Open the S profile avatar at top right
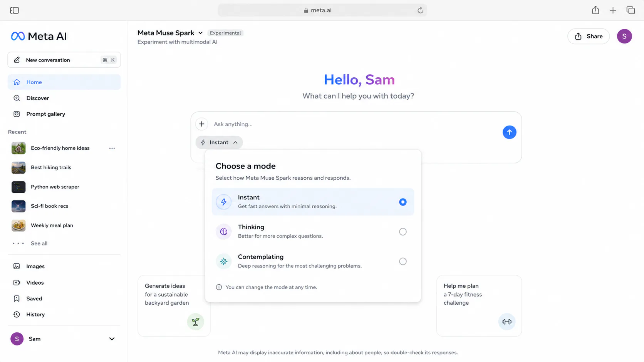Screen dimensions: 644x362 point(624,36)
